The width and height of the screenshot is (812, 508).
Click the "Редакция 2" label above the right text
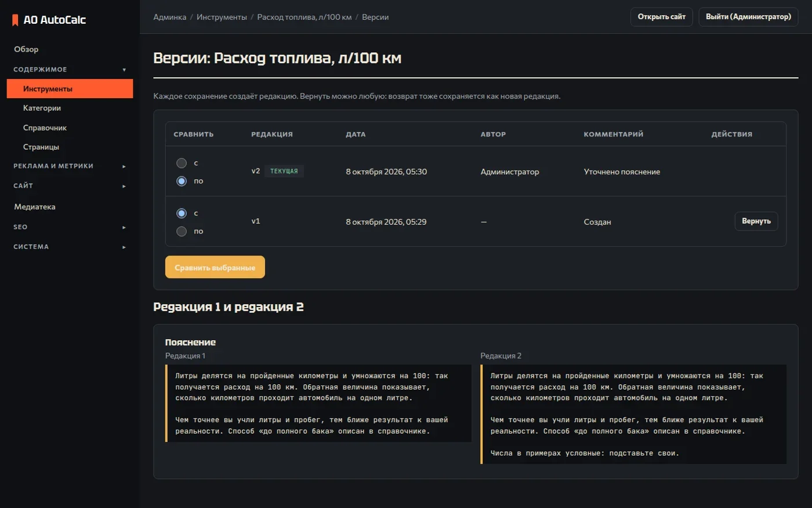click(501, 356)
